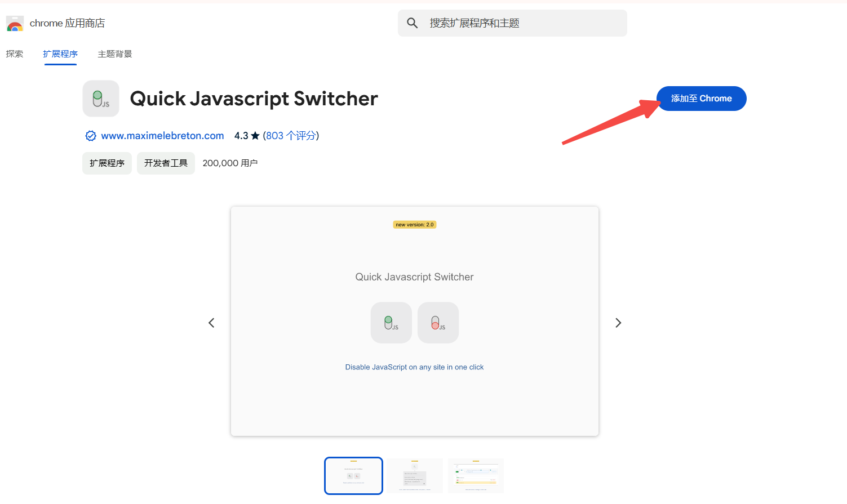This screenshot has height=504, width=847.
Task: Show the previous screenshot with left chevron
Action: [x=211, y=323]
